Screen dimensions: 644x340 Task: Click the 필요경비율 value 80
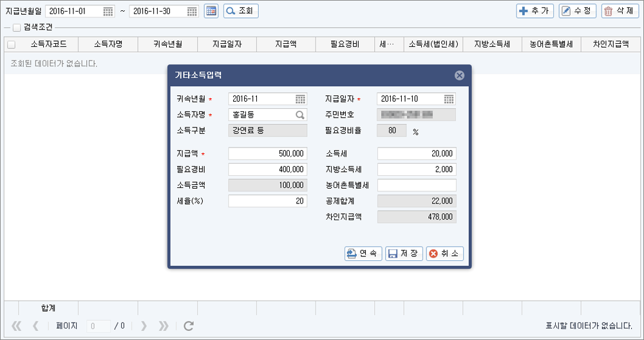click(392, 131)
